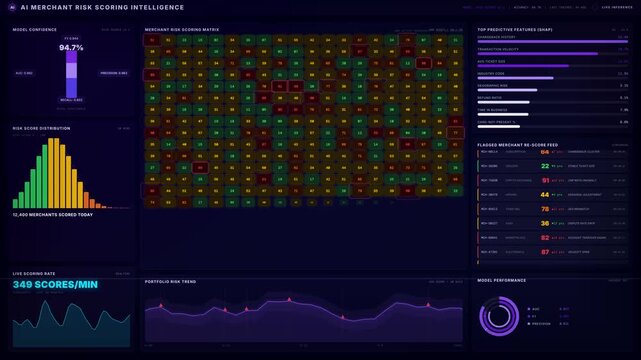Click the 349 SCORES/MIN readout
Screen dimensions: 641x360
click(55, 285)
